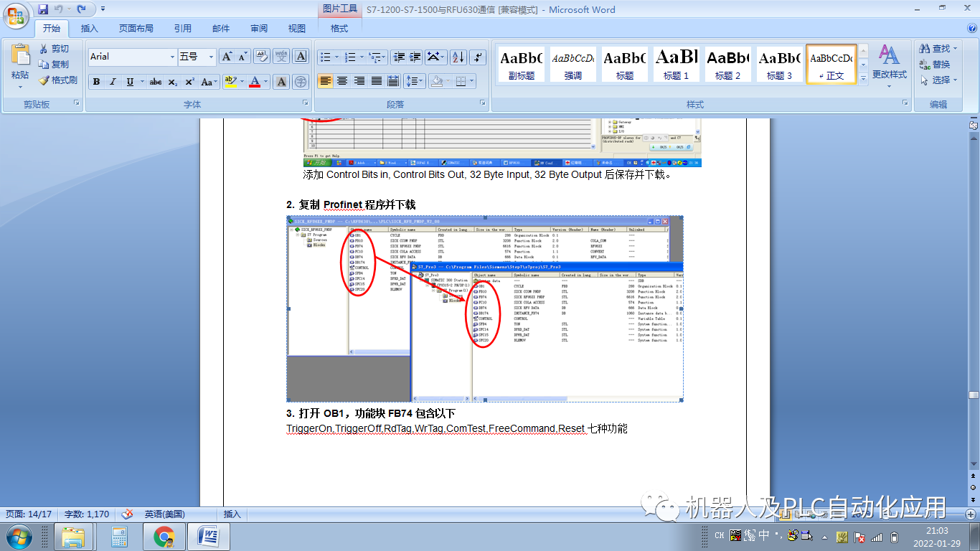Open the borders dropdown arrow
Viewport: 980px width, 551px height.
point(471,81)
